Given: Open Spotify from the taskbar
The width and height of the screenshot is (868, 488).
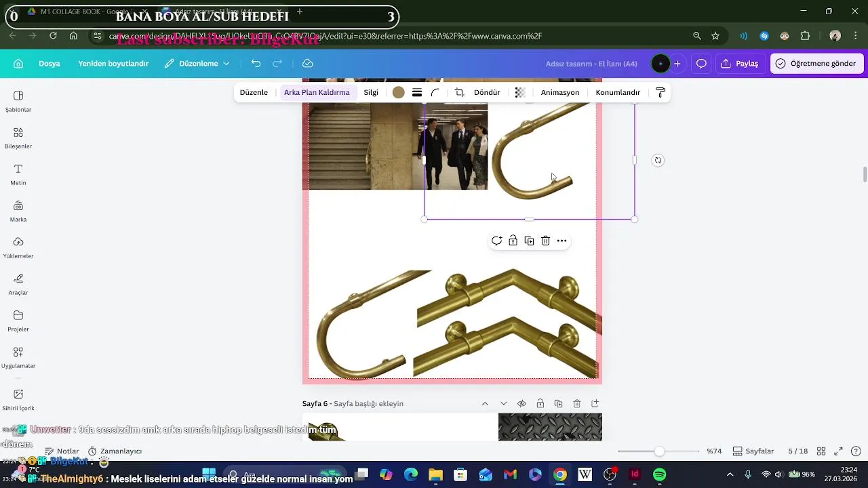Looking at the screenshot, I should pos(659,474).
